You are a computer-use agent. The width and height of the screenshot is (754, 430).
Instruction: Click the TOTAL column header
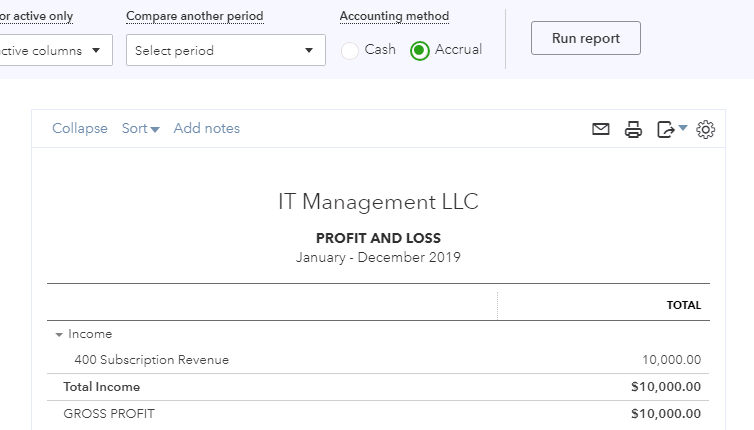[x=684, y=305]
